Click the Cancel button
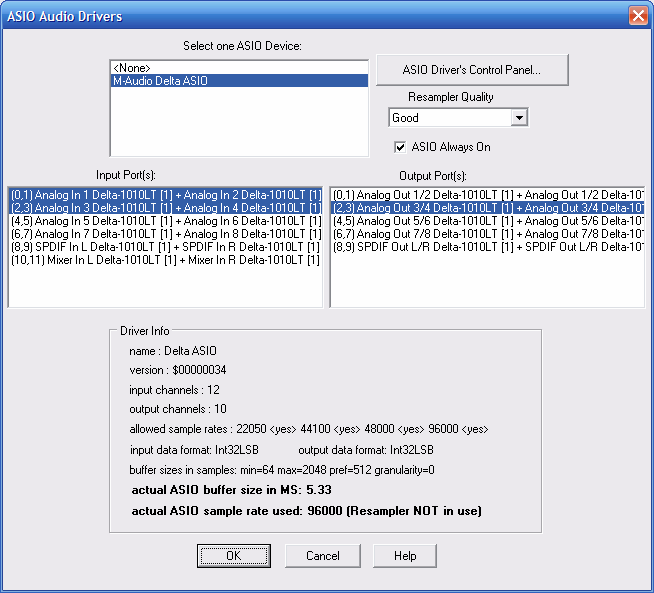Screen dimensions: 654x593 [322, 555]
